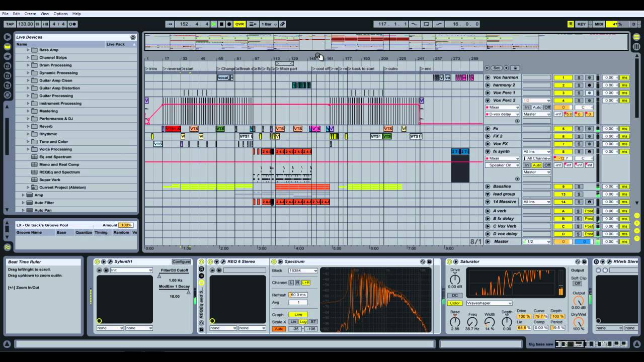Open the fx synth All Ins dropdown

pos(537,151)
